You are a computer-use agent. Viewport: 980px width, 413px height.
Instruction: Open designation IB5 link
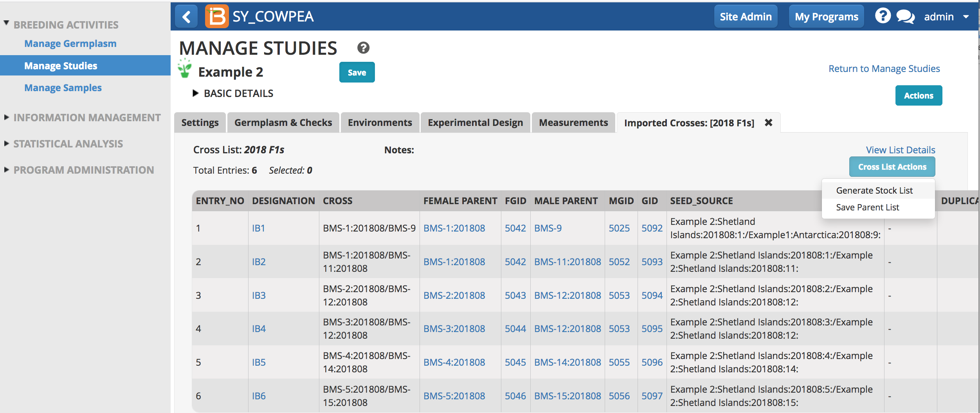259,362
